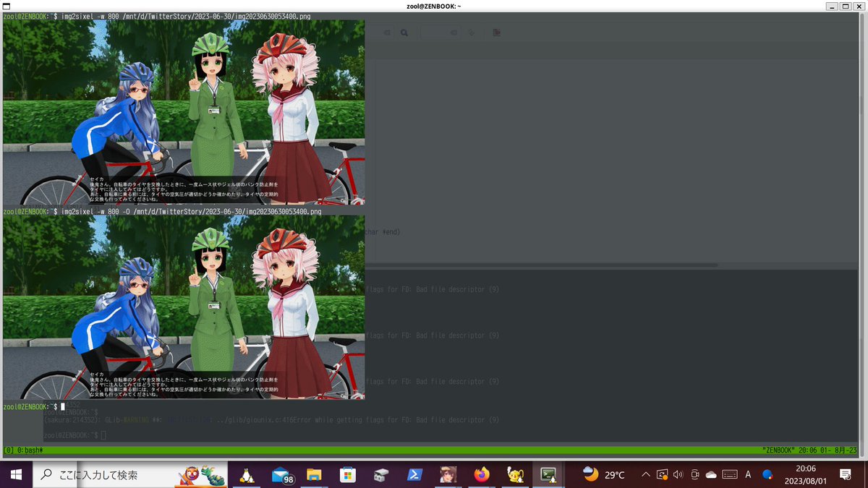Open the OneDrive cloud tray icon
The height and width of the screenshot is (488, 868).
(x=710, y=475)
